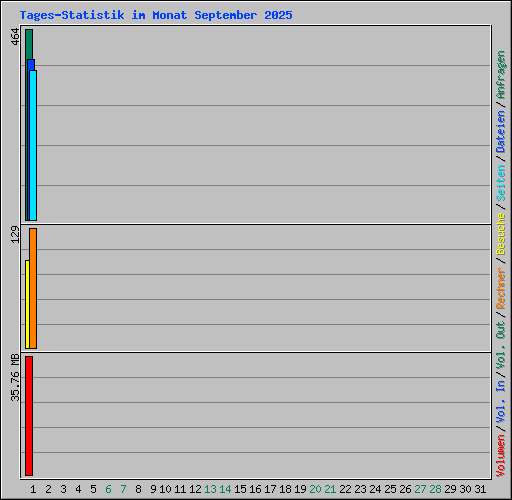Screen dimensions: 512x500
Task: Click the 'Vol. Out' legend label
Action: tap(501, 345)
